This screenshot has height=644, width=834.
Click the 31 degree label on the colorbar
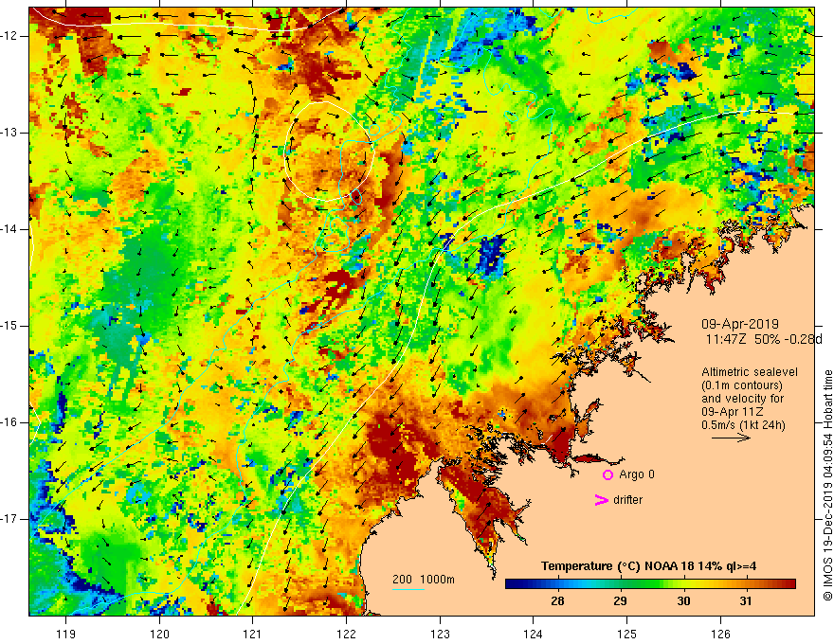[x=745, y=601]
